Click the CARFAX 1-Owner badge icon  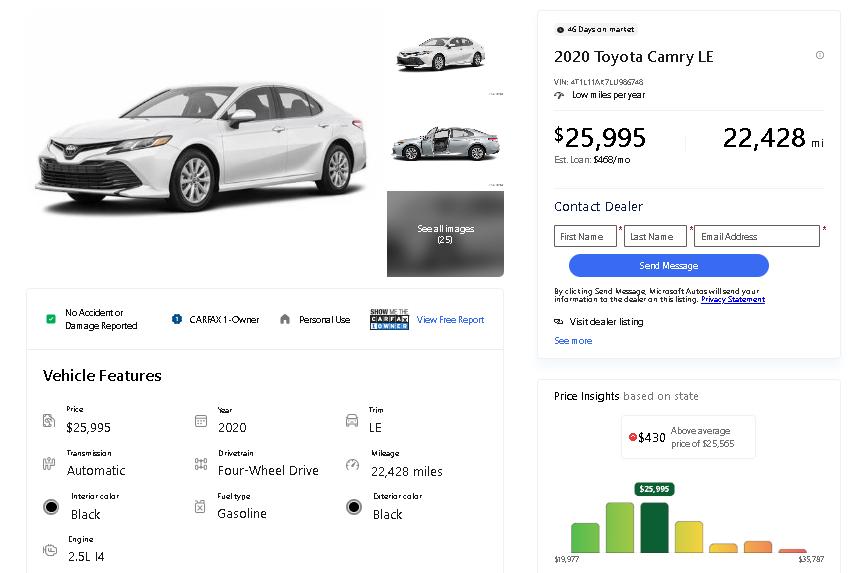tap(177, 319)
